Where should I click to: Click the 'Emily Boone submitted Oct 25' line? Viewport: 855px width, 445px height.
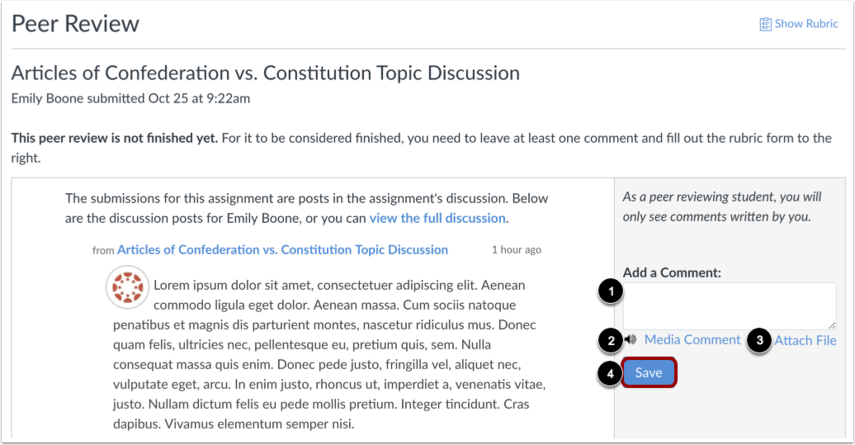click(x=131, y=99)
